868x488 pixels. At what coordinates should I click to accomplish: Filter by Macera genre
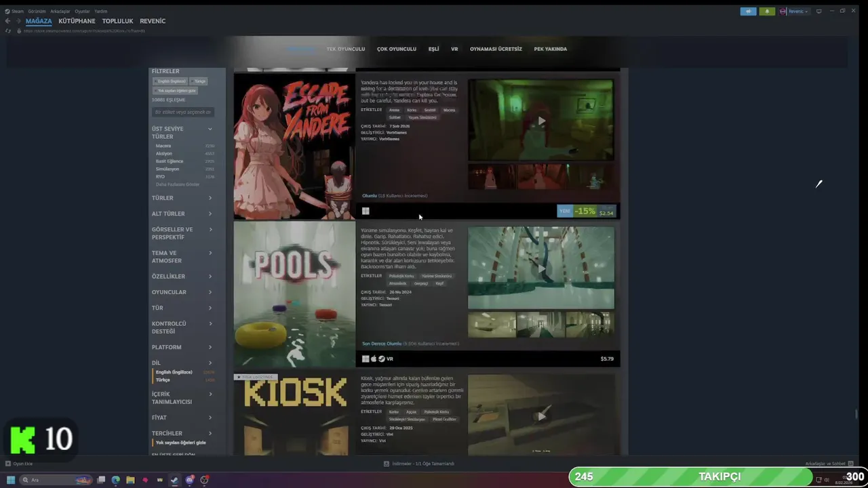point(163,146)
